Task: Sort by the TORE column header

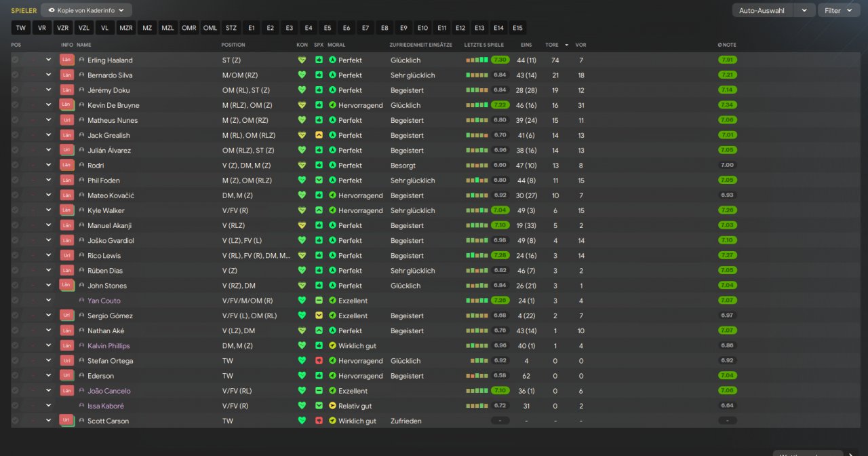Action: [x=552, y=45]
